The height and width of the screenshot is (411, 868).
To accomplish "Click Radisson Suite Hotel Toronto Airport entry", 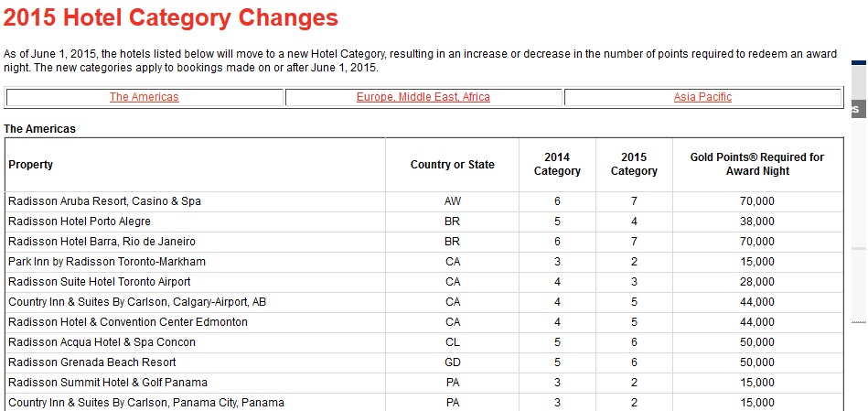I will (x=100, y=282).
